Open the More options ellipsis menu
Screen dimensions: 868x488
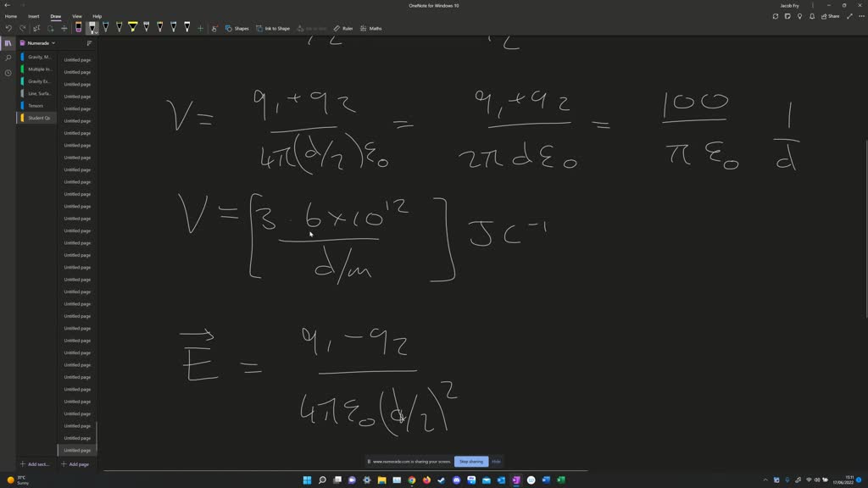tap(861, 15)
